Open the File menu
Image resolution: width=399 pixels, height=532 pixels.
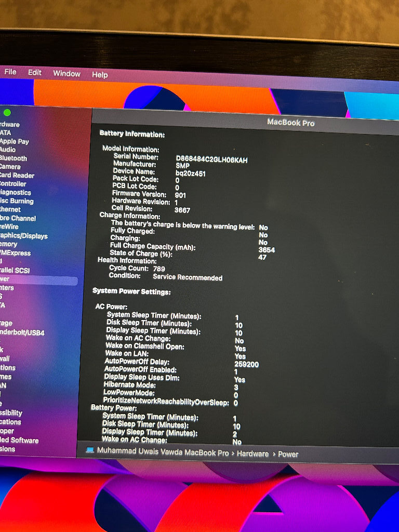click(x=10, y=72)
